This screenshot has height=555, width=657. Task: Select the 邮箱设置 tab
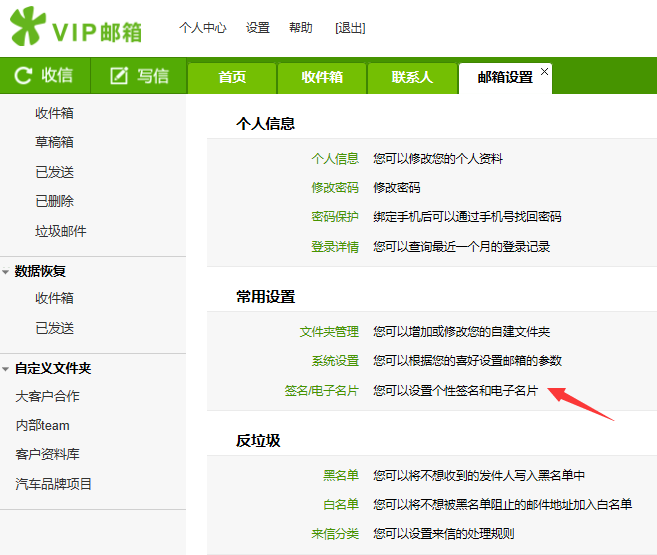click(x=505, y=77)
